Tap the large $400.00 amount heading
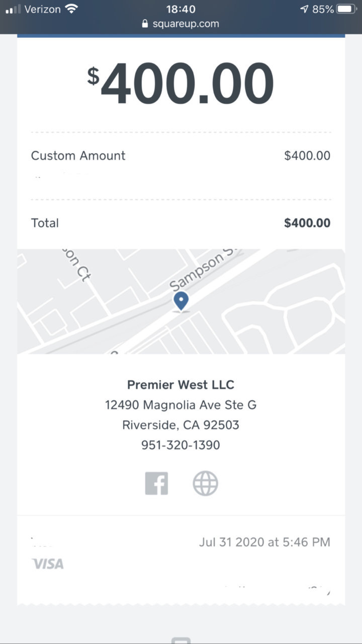The image size is (362, 644). (181, 84)
